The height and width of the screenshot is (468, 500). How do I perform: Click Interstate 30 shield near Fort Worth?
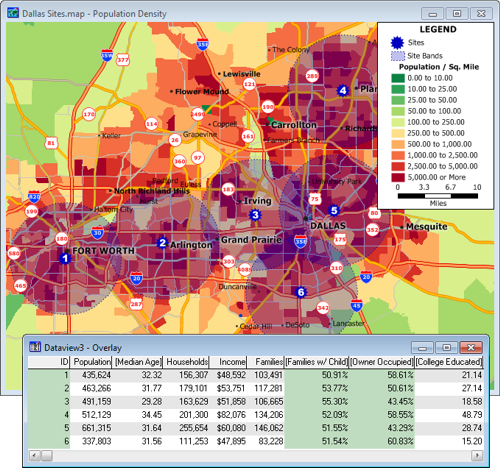[97, 233]
